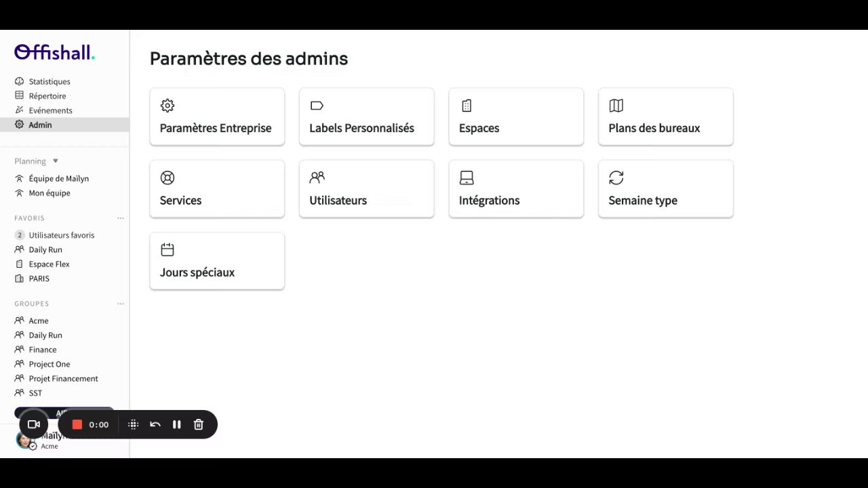The width and height of the screenshot is (868, 488).
Task: Go to Statistiques in the sidebar
Action: pos(50,81)
